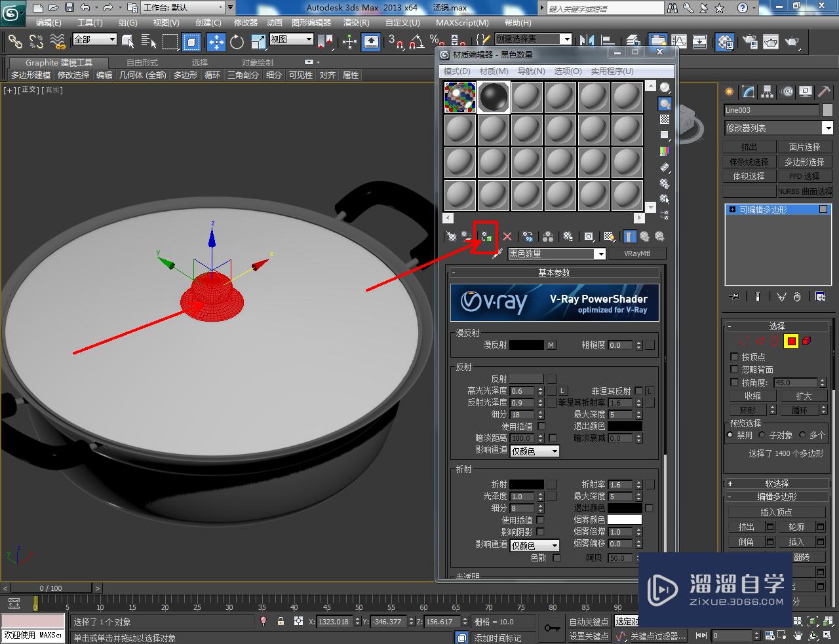Open Render Setup teapot icon
The image size is (839, 644).
point(749,42)
